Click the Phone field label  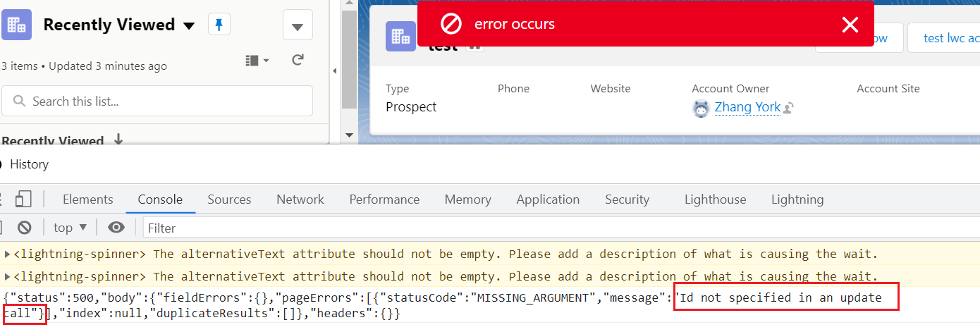pos(513,89)
